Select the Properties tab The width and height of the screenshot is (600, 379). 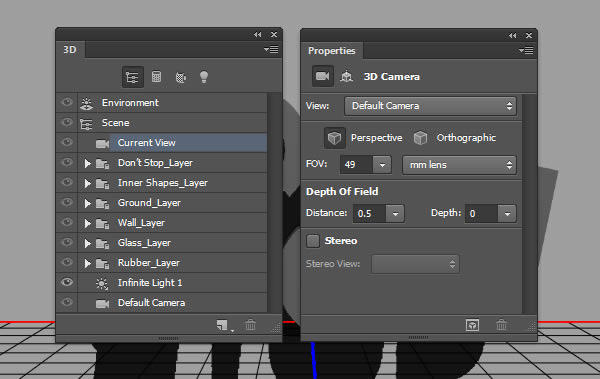point(332,51)
